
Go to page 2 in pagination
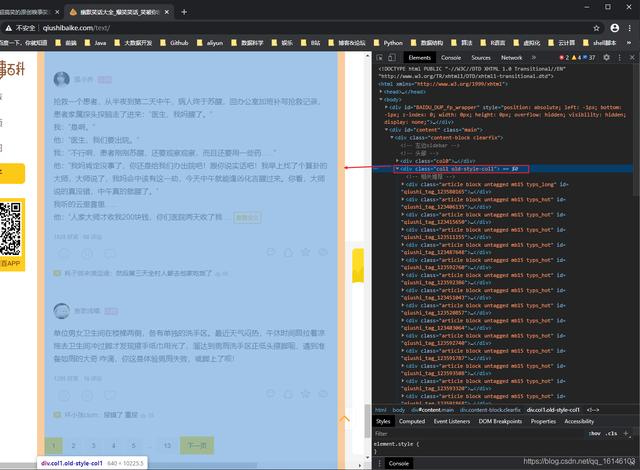coord(73,445)
